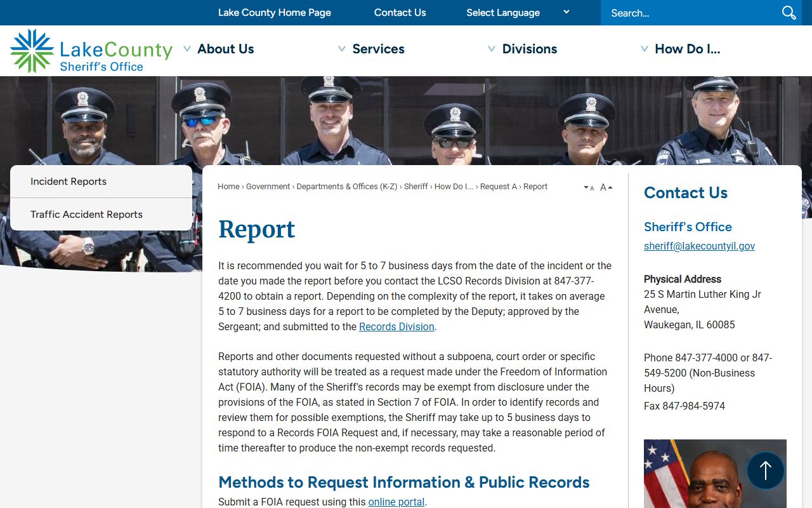Viewport: 812px width, 508px height.
Task: Go to the Lake County Home Page
Action: (275, 13)
